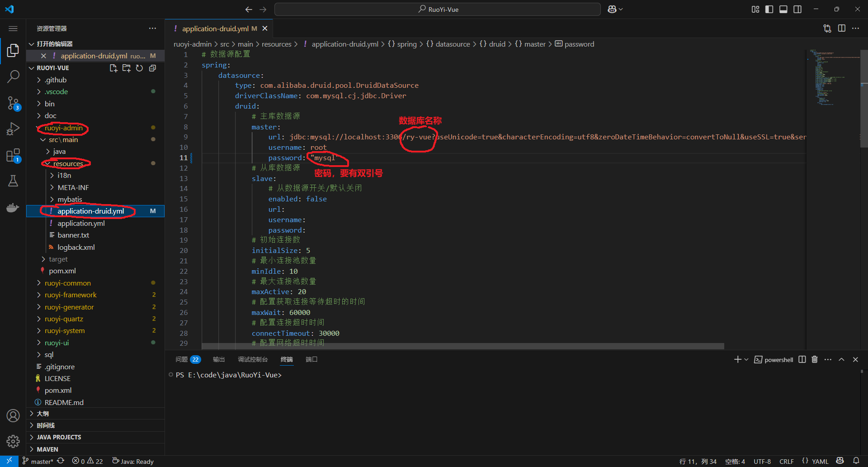Image resolution: width=868 pixels, height=467 pixels.
Task: Switch to the 输出 tab
Action: pos(219,359)
